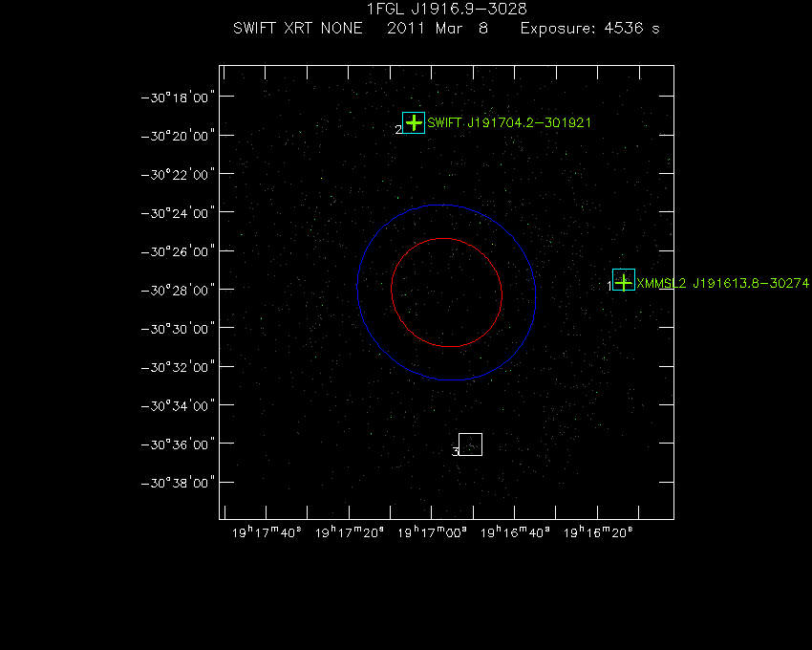
Task: Click the number 3 beside the white box
Action: (455, 452)
